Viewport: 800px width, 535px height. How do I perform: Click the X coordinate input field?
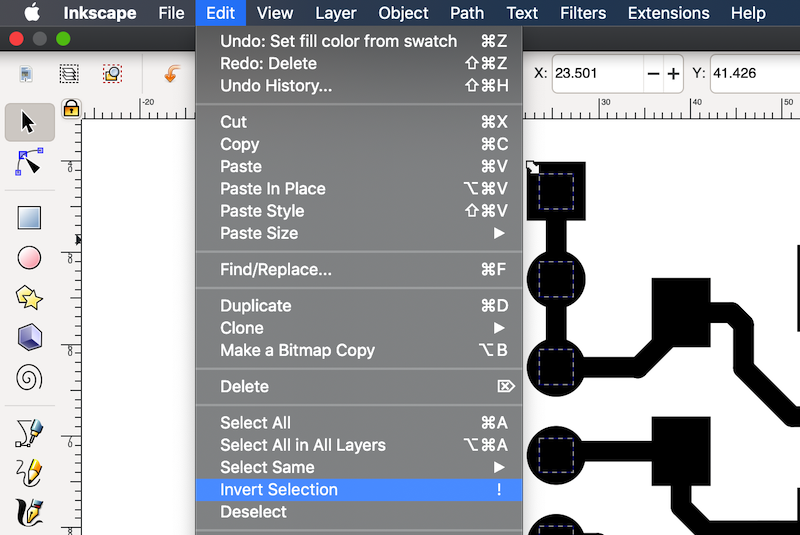coord(597,74)
